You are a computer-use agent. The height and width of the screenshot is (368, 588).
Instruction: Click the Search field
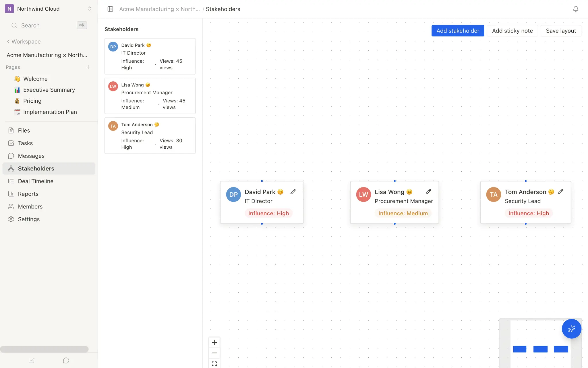click(x=49, y=25)
